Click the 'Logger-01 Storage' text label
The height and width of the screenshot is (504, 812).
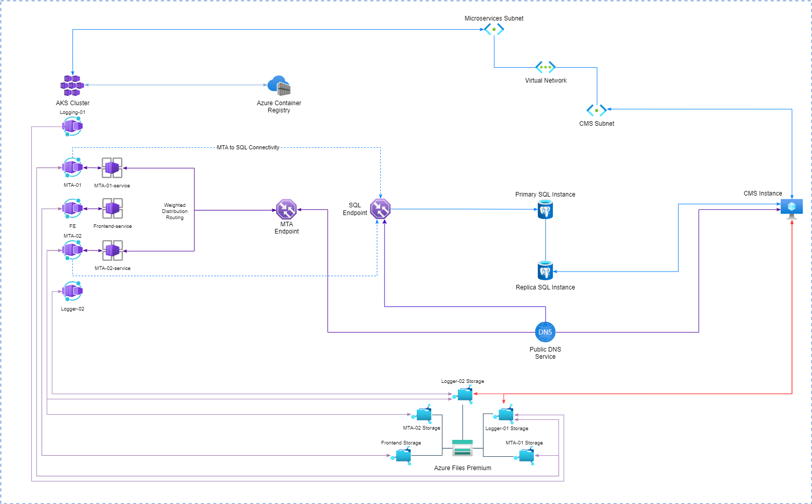[507, 429]
